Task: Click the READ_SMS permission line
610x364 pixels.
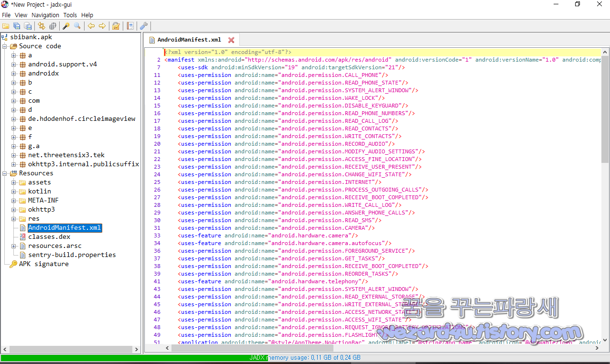Action: tap(279, 220)
